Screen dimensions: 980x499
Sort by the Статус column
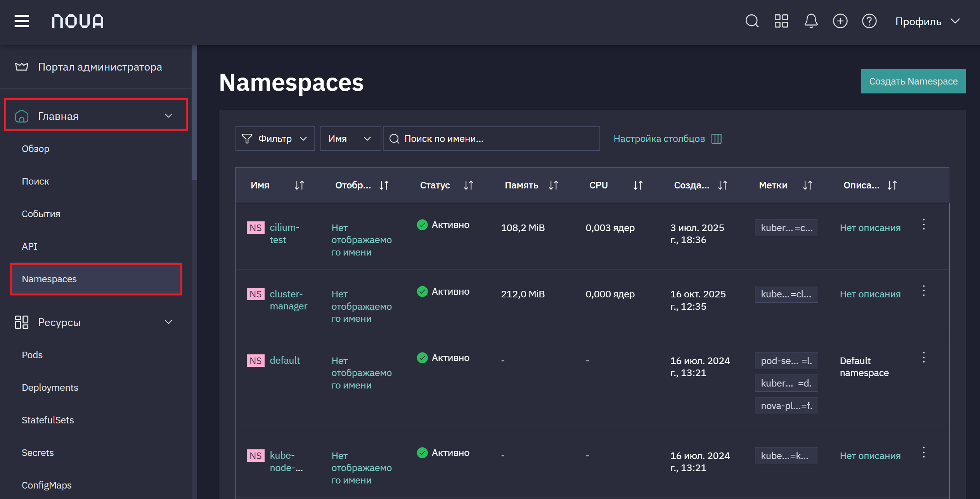[469, 185]
